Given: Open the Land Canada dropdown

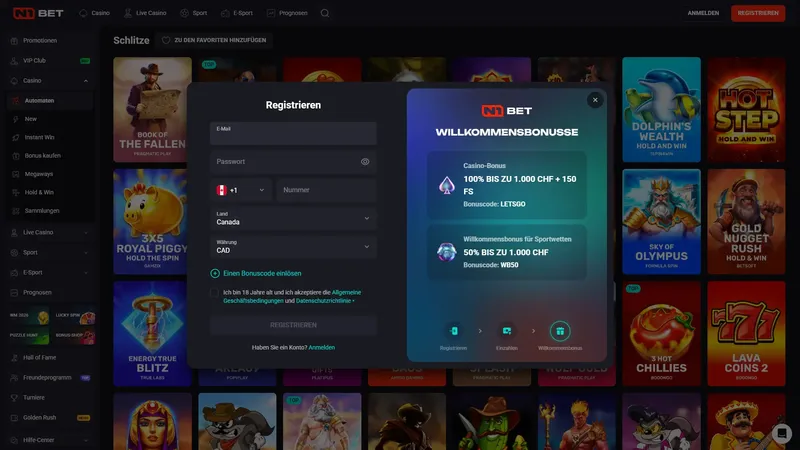Looking at the screenshot, I should [x=293, y=218].
